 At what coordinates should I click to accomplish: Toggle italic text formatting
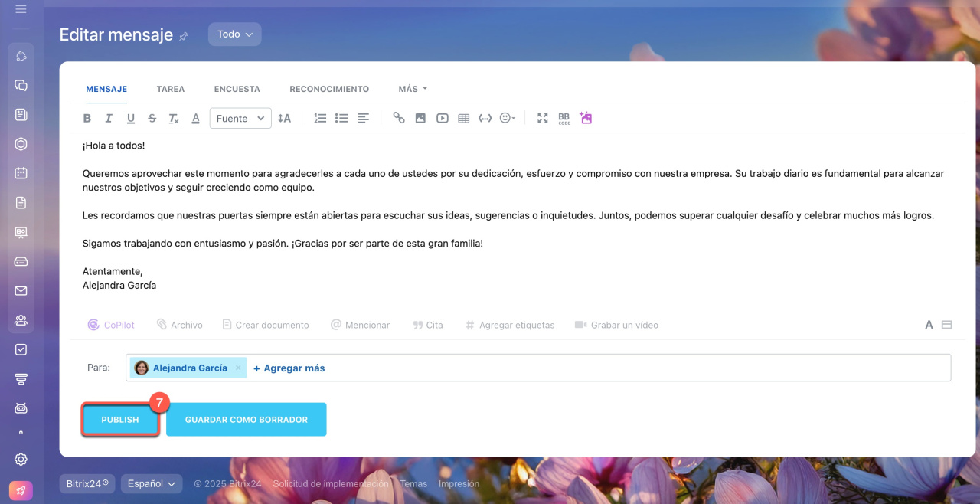[x=109, y=118]
